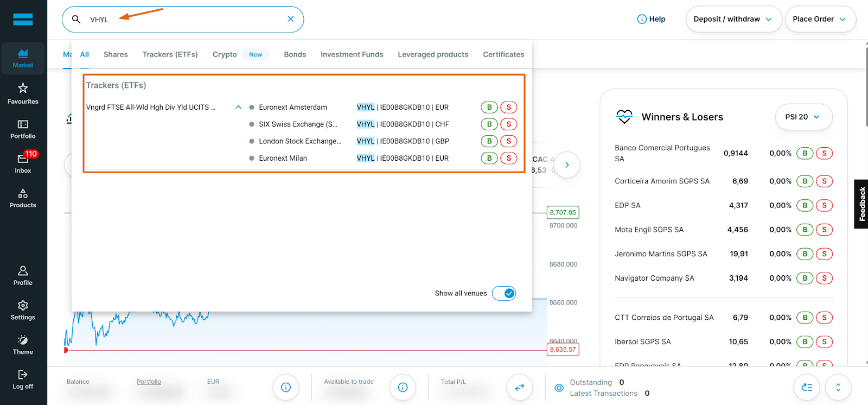
Task: Expand the footer with up-down arrows
Action: (838, 387)
